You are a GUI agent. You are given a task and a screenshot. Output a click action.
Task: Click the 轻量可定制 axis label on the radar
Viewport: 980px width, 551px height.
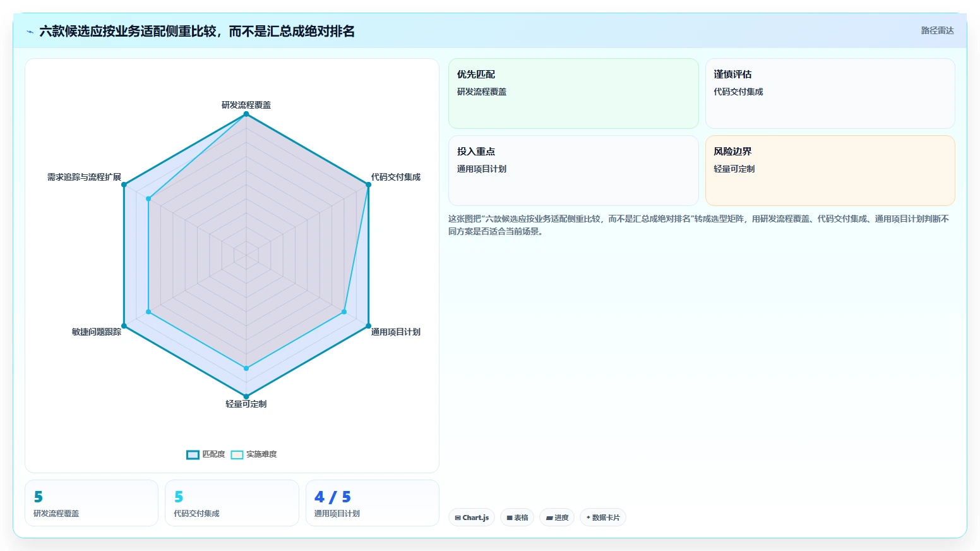(246, 404)
